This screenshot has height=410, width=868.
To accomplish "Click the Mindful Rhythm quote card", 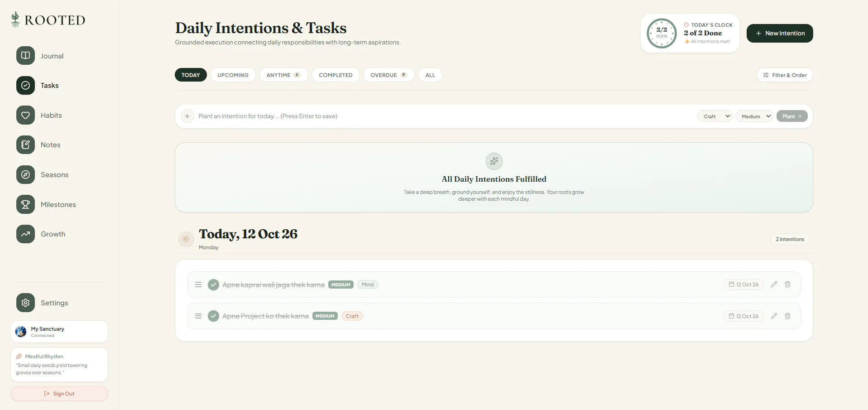I will point(59,365).
